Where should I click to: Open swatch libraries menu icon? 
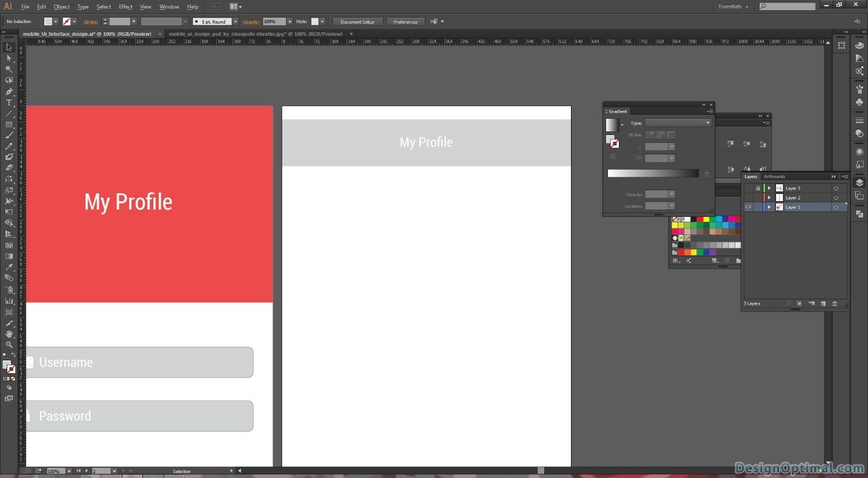(x=676, y=261)
